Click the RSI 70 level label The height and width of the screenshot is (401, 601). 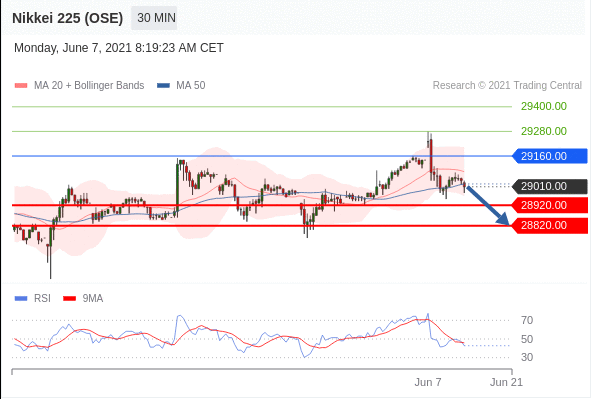[x=527, y=320]
